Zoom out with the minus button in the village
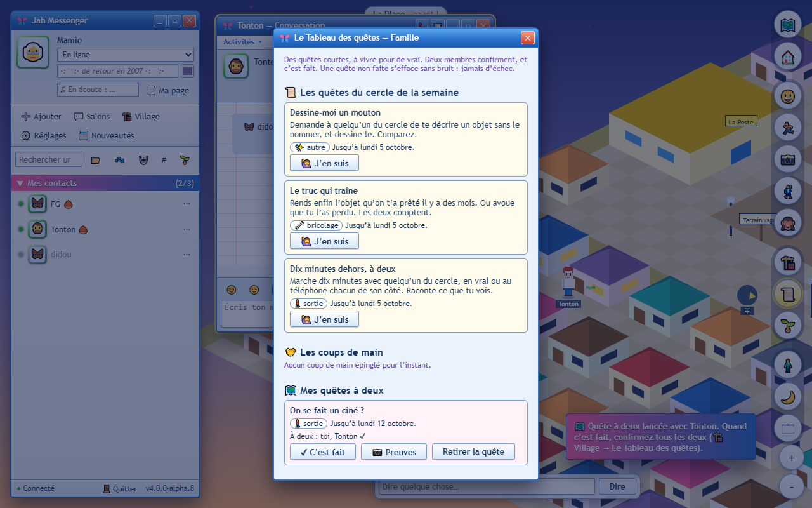The height and width of the screenshot is (508, 812). tap(791, 486)
